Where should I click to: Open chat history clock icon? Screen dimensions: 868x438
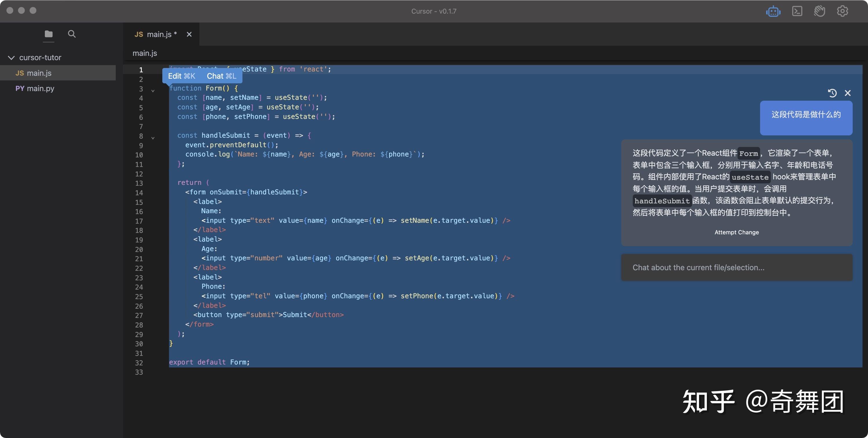point(832,93)
